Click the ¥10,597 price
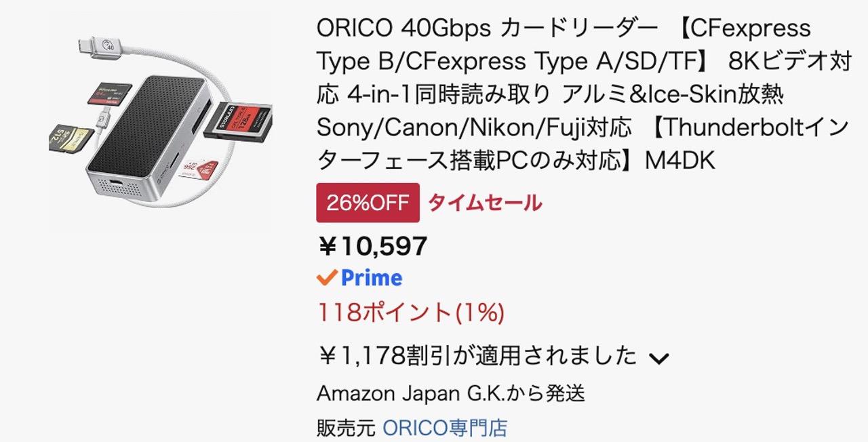 372,246
